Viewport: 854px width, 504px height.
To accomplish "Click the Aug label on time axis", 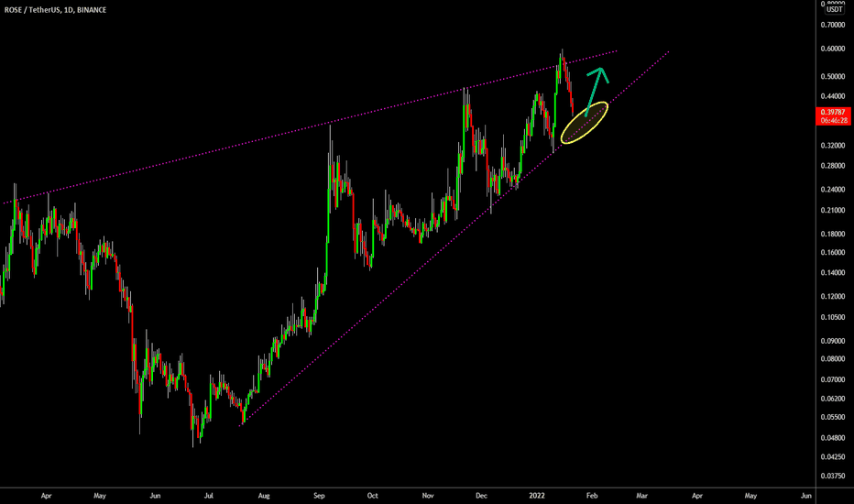I will [264, 496].
